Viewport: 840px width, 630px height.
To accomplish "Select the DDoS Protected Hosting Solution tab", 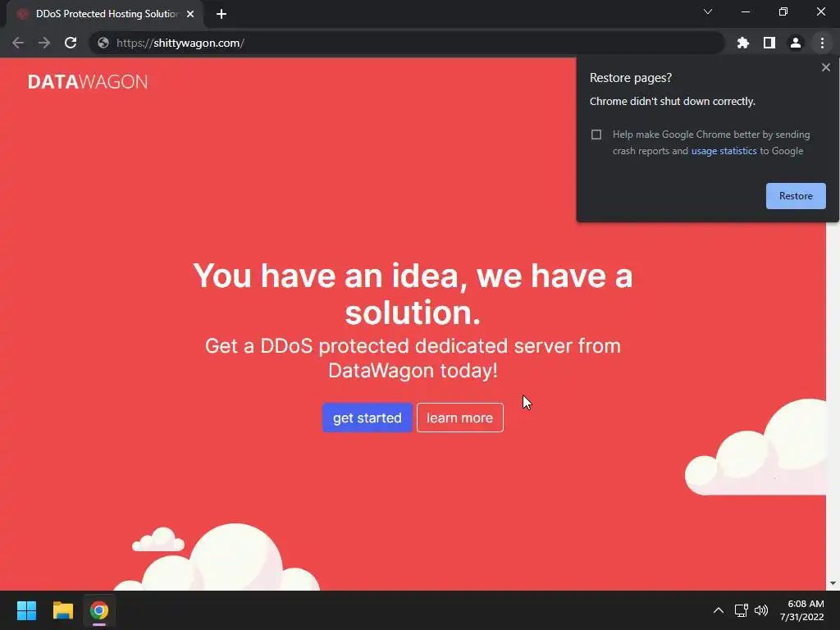I will coord(105,14).
